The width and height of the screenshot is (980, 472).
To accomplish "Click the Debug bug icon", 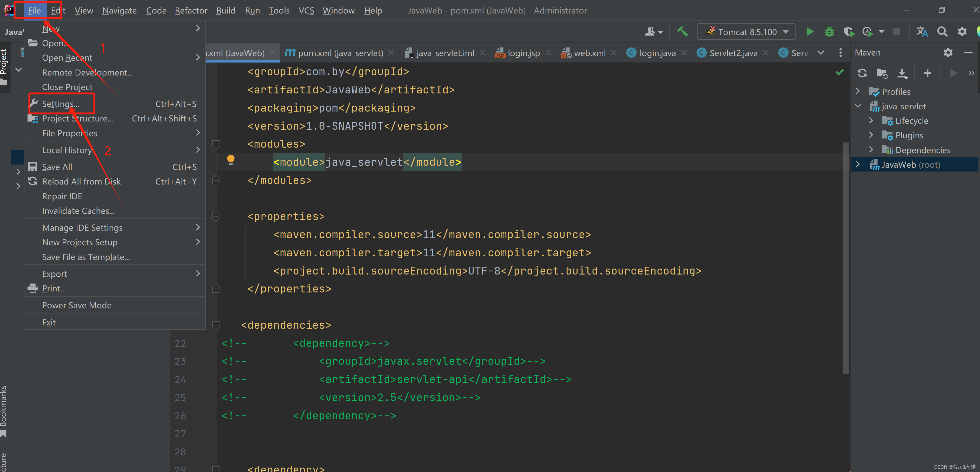I will (829, 32).
